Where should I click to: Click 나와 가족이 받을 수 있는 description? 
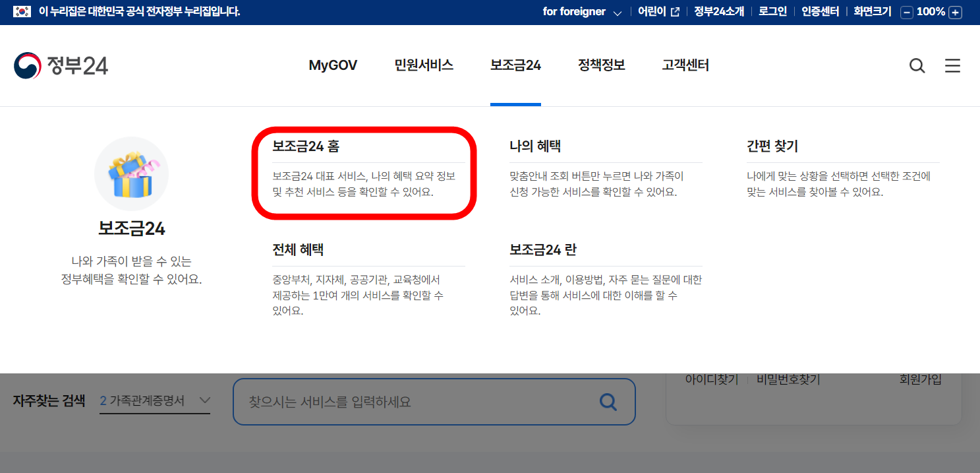coord(132,270)
